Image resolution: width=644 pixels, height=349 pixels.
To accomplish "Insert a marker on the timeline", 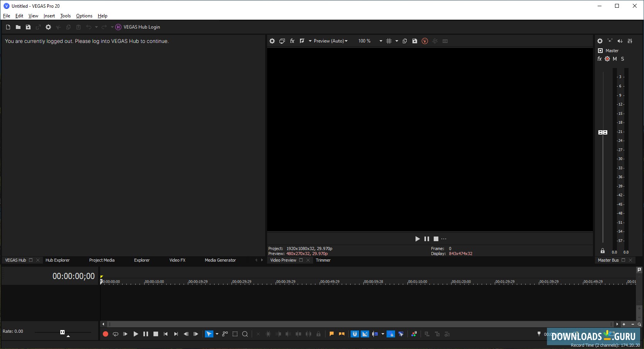I will (331, 334).
